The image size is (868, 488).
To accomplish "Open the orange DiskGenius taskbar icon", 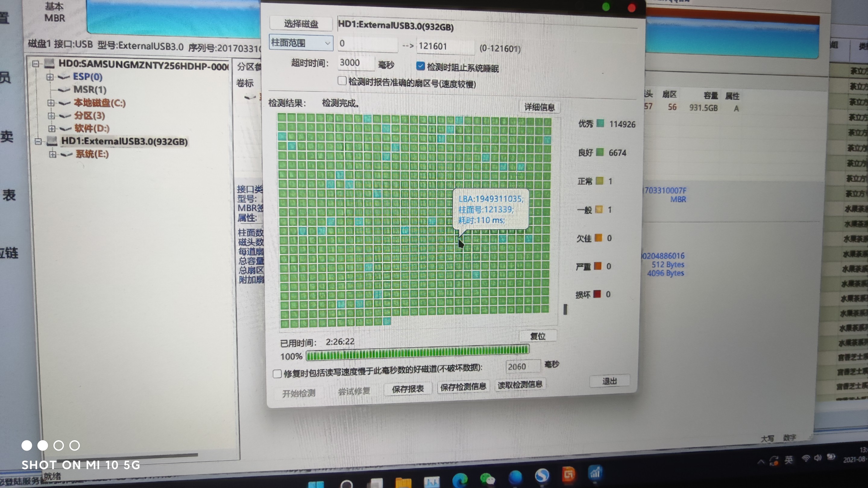I will click(568, 474).
